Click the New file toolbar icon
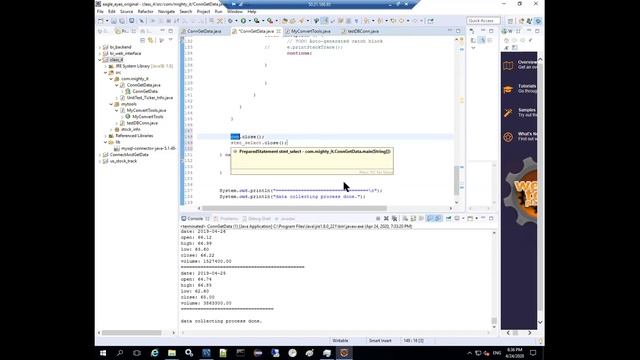The width and height of the screenshot is (640, 360). 100,21
